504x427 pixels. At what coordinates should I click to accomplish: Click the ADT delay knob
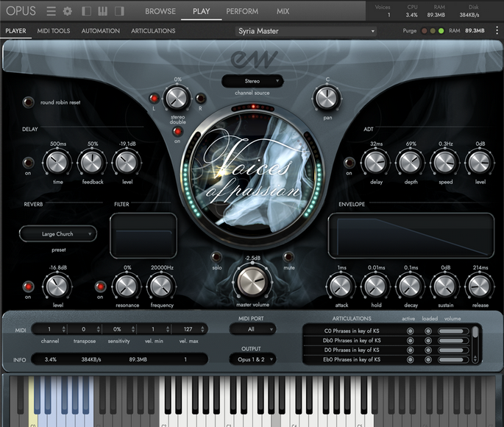click(376, 163)
